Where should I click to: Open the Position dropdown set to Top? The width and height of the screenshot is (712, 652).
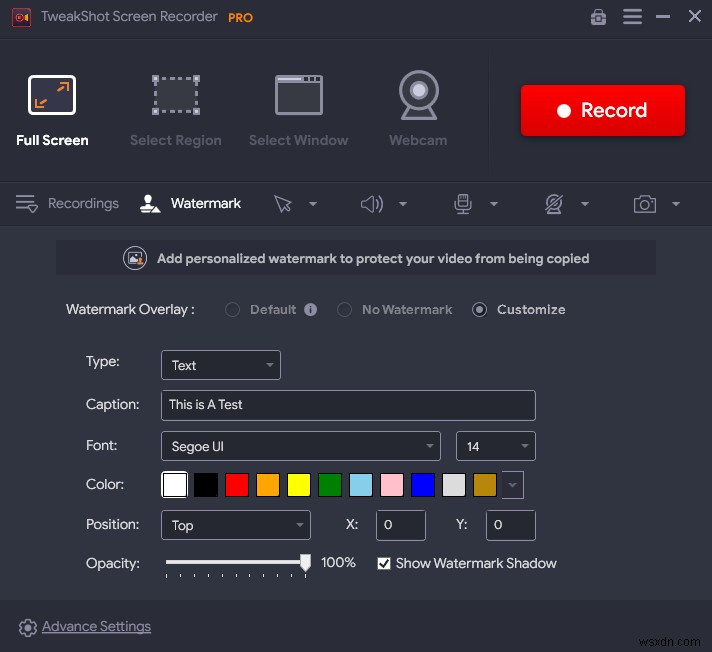pyautogui.click(x=236, y=525)
